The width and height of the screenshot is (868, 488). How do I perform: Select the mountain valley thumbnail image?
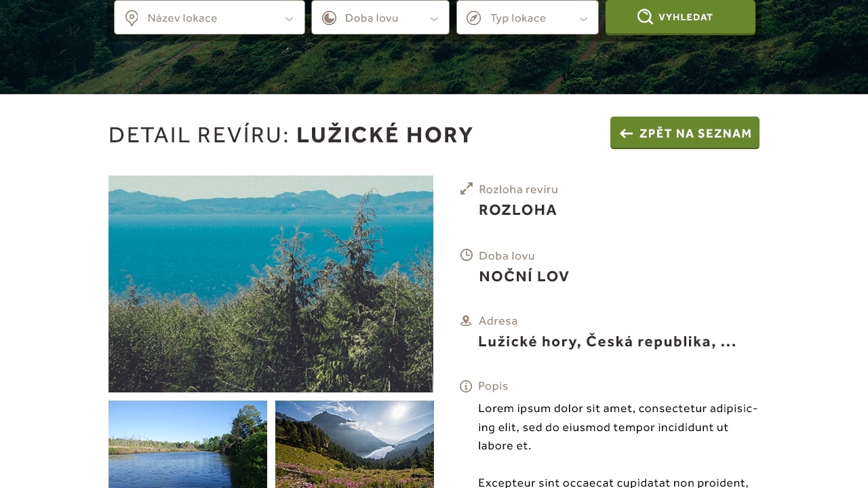click(355, 444)
